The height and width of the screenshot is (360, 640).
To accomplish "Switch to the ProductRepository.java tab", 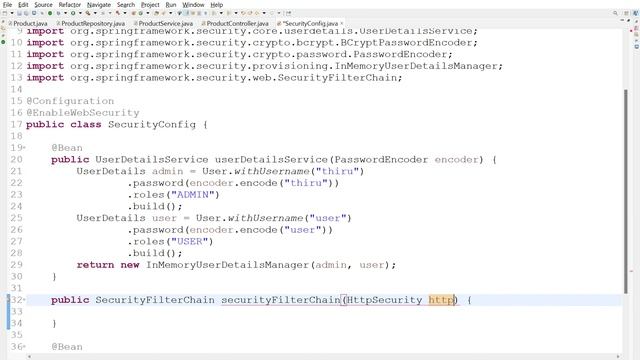I will pyautogui.click(x=91, y=23).
